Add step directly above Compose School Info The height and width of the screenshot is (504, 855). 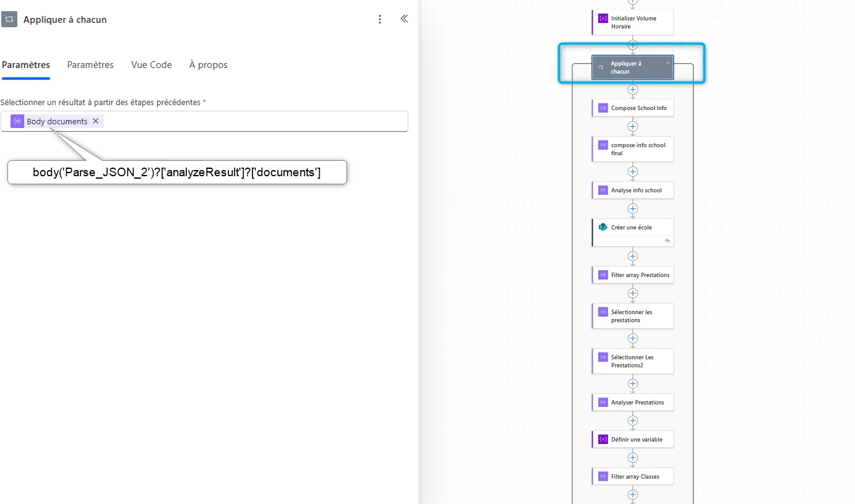coord(632,89)
